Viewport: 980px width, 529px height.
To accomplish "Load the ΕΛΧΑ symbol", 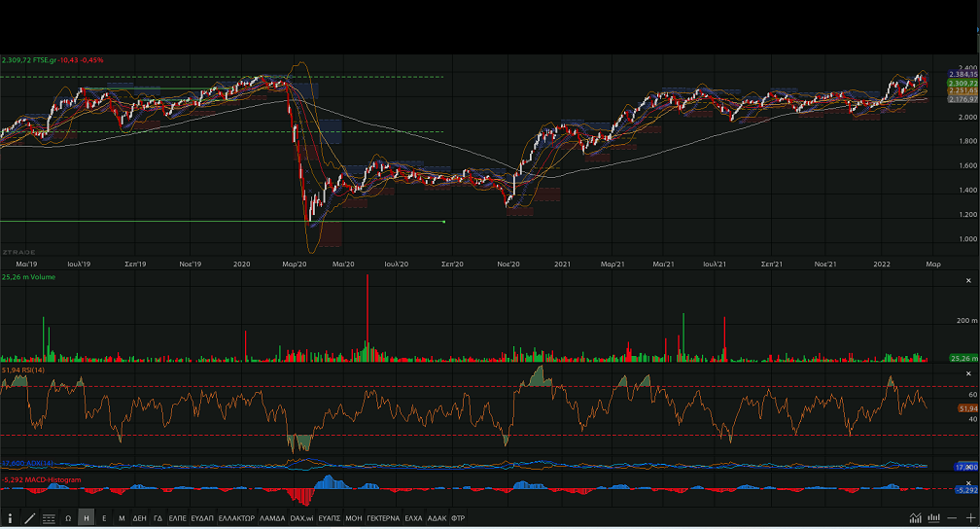I will tap(413, 518).
